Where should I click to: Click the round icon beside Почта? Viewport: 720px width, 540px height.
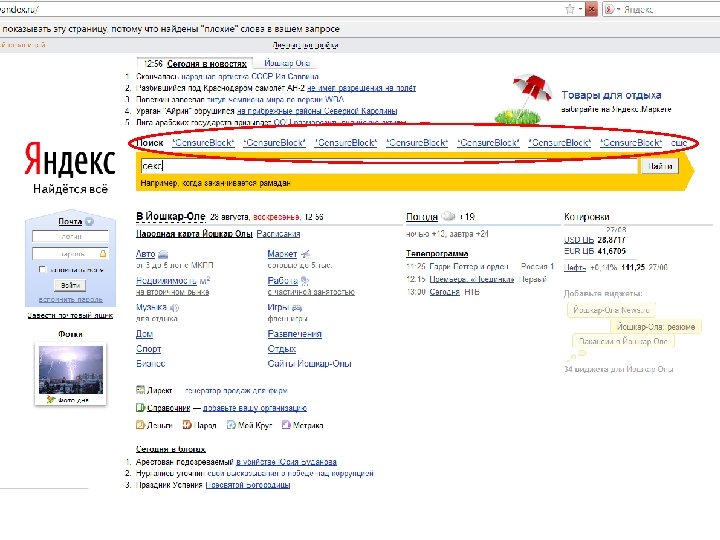pos(90,221)
